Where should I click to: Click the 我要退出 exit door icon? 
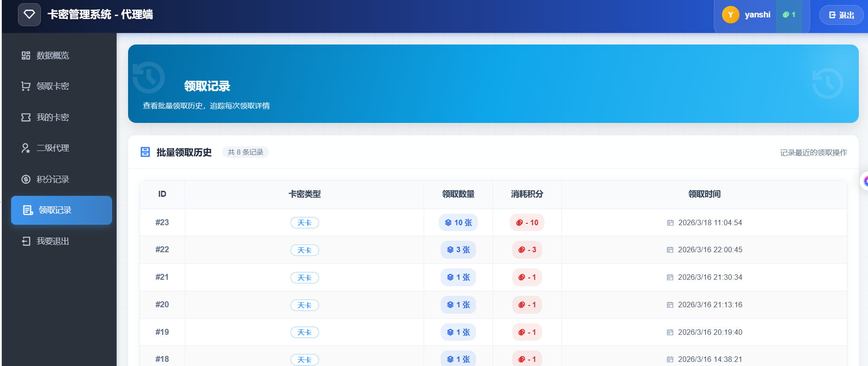click(x=26, y=241)
